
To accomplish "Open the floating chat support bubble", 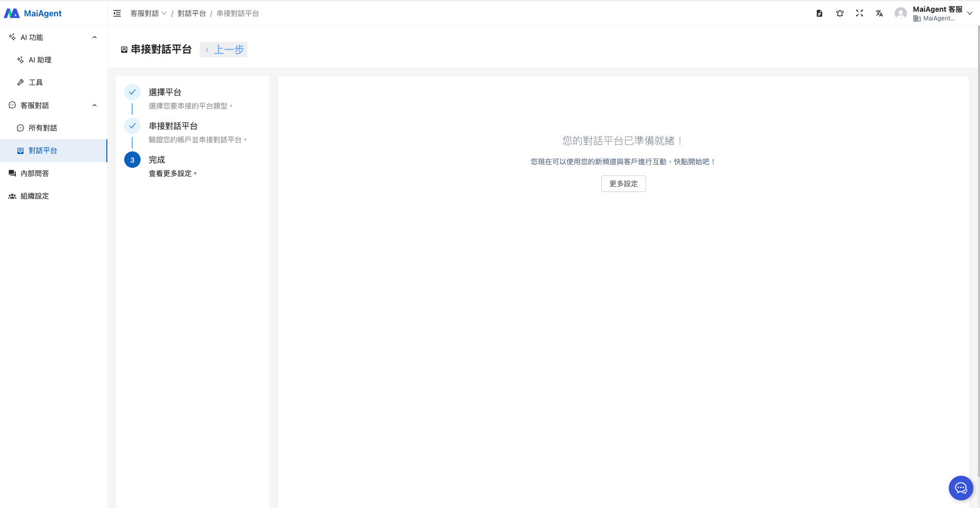I will [x=961, y=488].
